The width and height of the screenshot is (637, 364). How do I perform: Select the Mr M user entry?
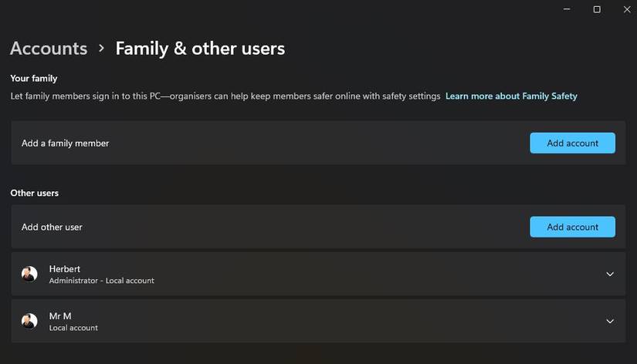click(x=60, y=316)
